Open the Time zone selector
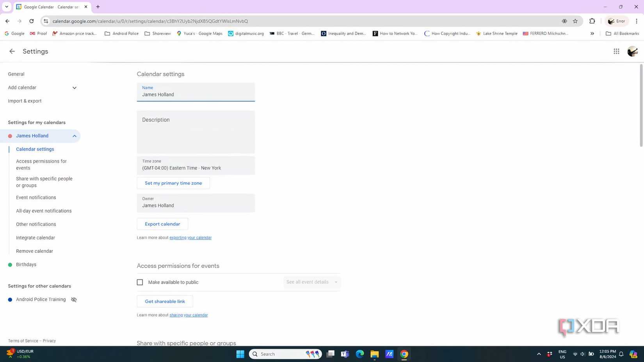The width and height of the screenshot is (644, 362). 196,165
